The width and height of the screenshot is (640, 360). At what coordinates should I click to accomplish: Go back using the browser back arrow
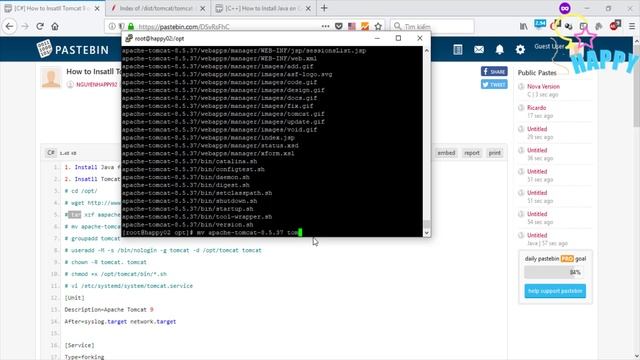click(x=9, y=27)
